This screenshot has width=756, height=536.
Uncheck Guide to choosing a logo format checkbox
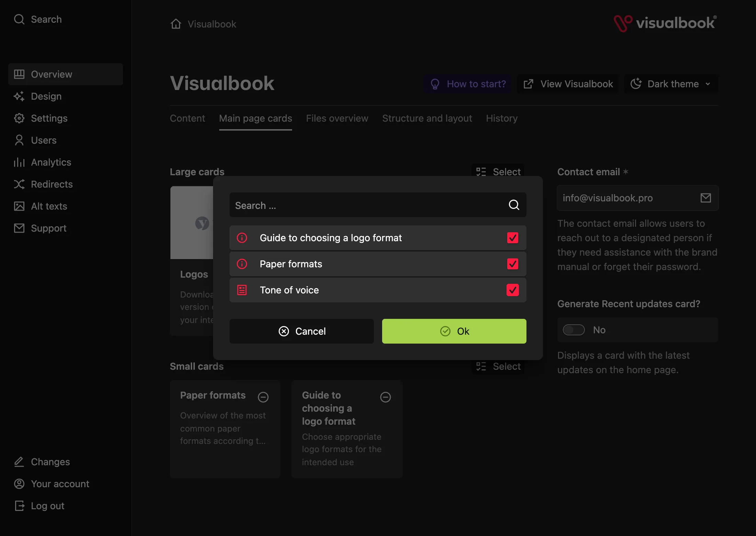pos(512,238)
